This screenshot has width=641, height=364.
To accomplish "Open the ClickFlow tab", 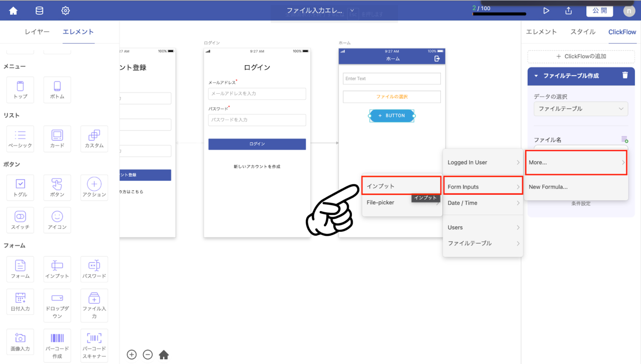I will [x=622, y=32].
